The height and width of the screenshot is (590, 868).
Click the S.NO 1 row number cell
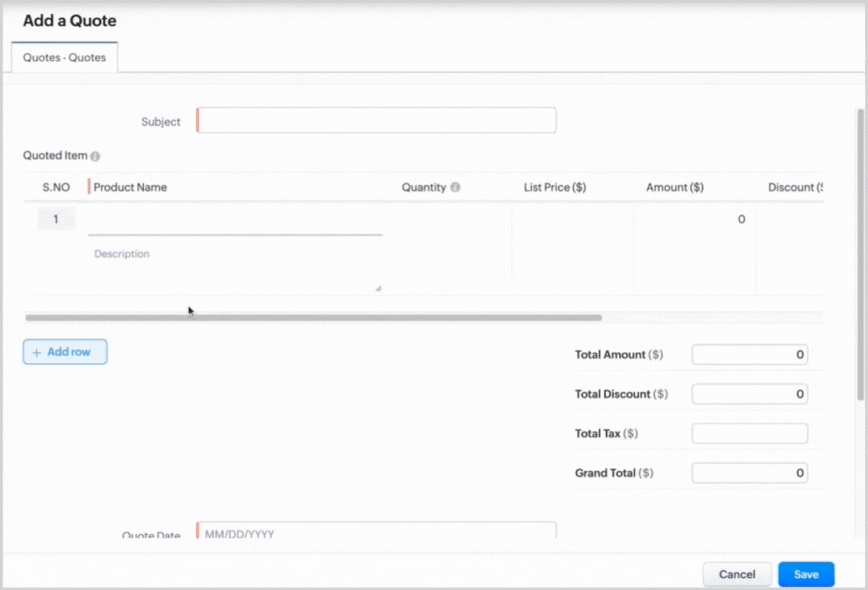point(56,219)
